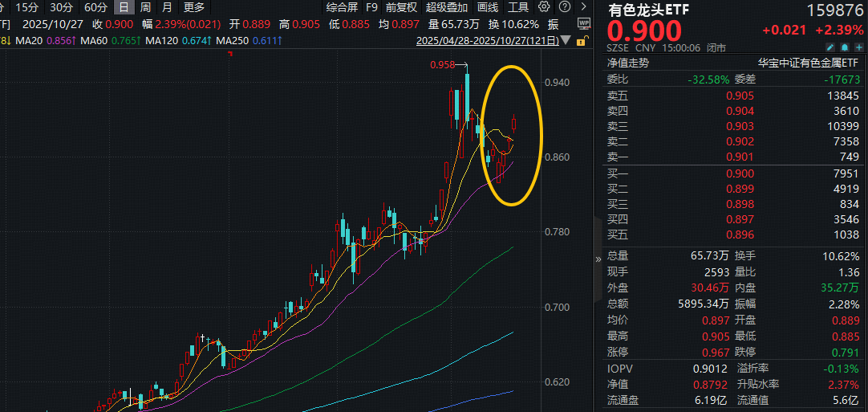Click 买四 price 0.897

tap(740, 219)
